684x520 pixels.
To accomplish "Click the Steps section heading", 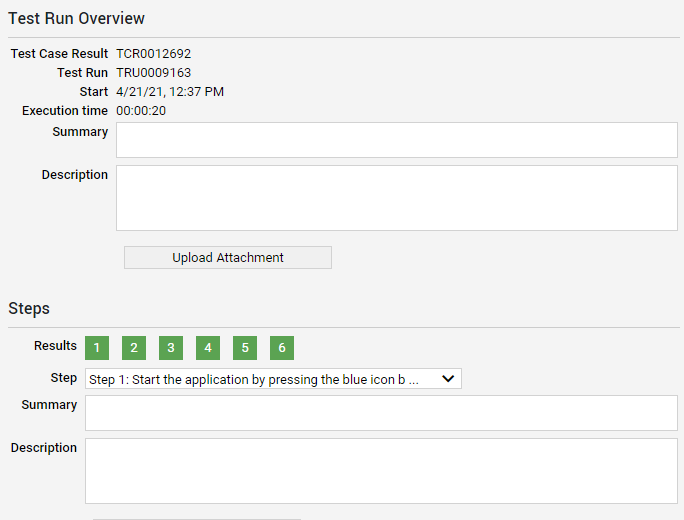I will [29, 309].
